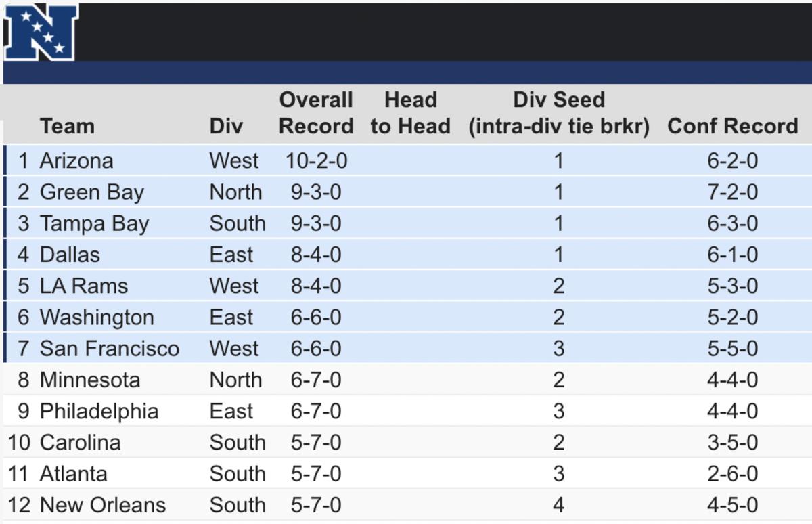The height and width of the screenshot is (524, 812).
Task: Click the Head to Head column header
Action: [411, 112]
